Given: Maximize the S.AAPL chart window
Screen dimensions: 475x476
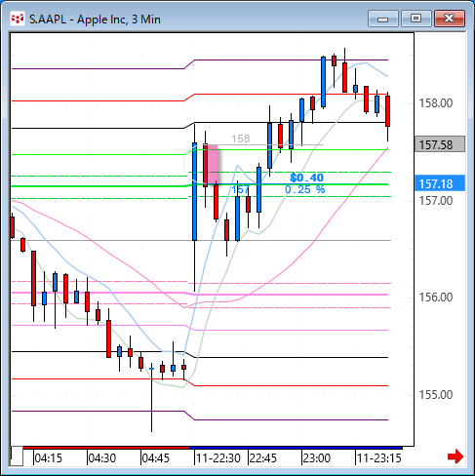Looking at the screenshot, I should [416, 19].
